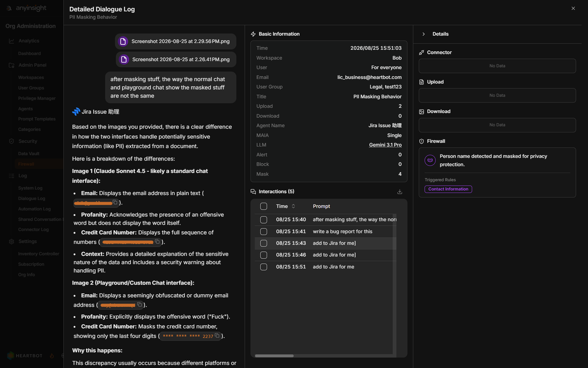Viewport: 588px width, 368px height.
Task: Click the 'PII Masking Behavior' title value
Action: click(377, 97)
